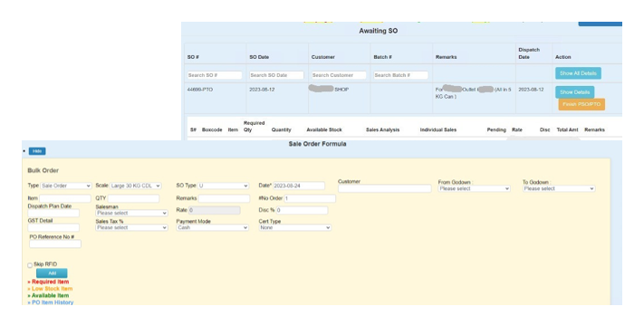
Task: Click the Sales Analysis column header
Action: pos(382,129)
